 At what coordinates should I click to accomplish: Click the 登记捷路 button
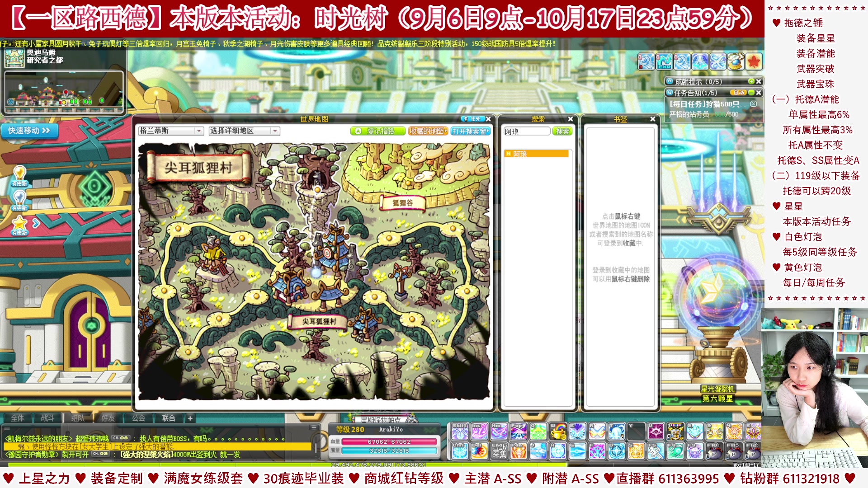pos(377,131)
